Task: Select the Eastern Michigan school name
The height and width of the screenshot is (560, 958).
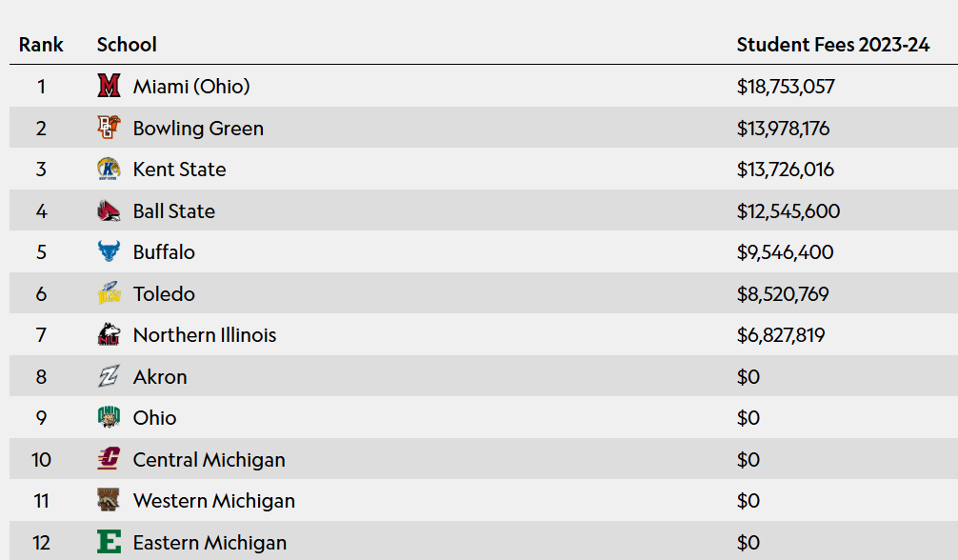Action: point(210,543)
